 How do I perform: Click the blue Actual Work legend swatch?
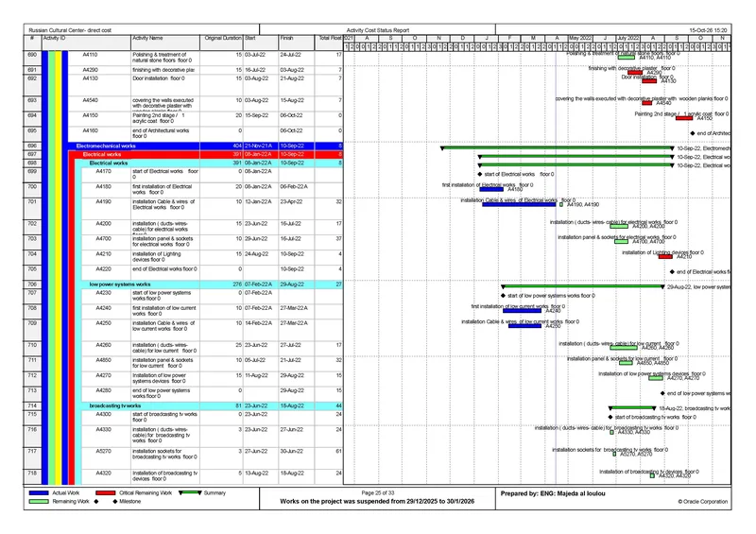tap(39, 493)
